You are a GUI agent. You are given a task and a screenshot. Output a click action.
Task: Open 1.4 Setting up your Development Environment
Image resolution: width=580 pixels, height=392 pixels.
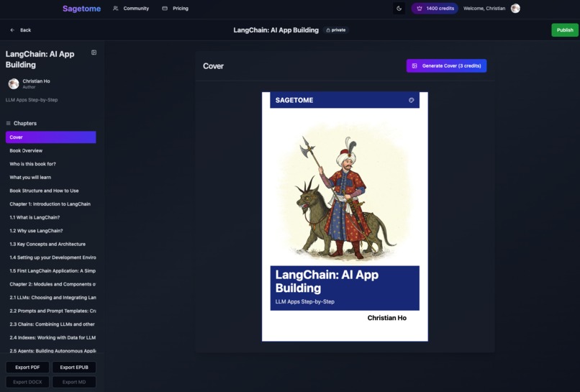(x=50, y=257)
